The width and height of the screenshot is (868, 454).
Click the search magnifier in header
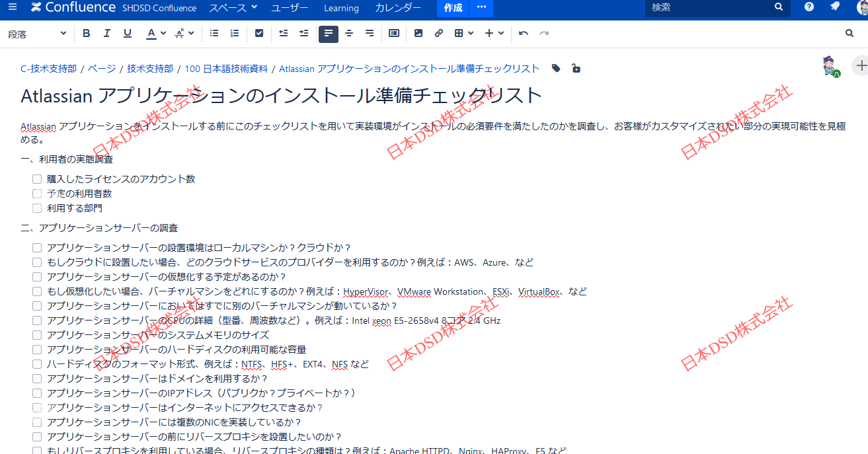tap(779, 7)
